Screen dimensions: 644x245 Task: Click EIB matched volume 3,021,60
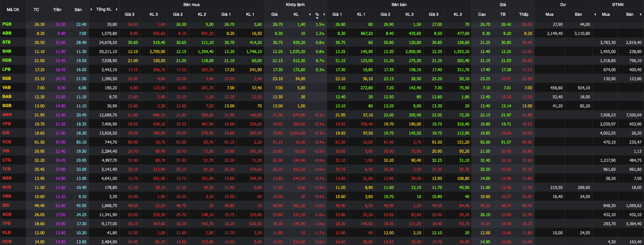click(x=297, y=133)
